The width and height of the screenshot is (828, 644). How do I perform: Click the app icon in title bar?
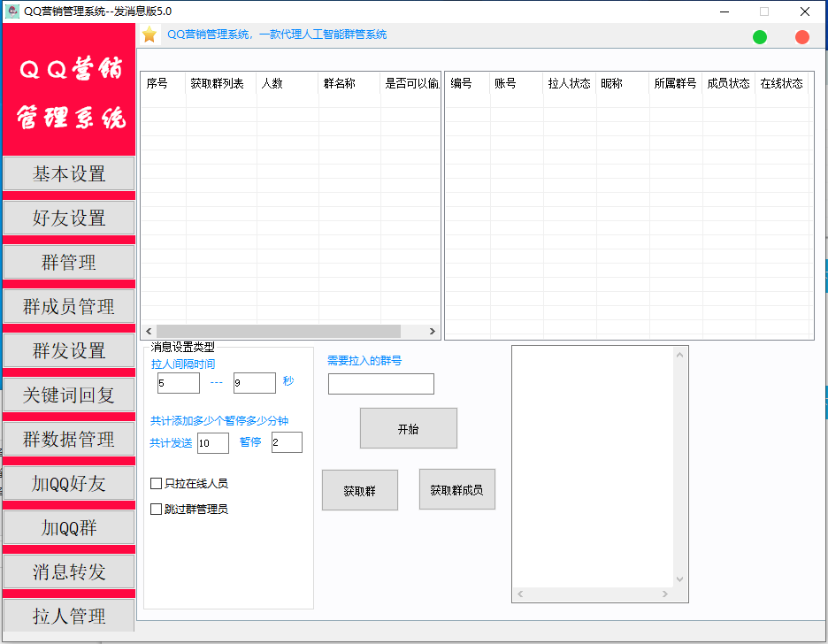click(x=11, y=11)
